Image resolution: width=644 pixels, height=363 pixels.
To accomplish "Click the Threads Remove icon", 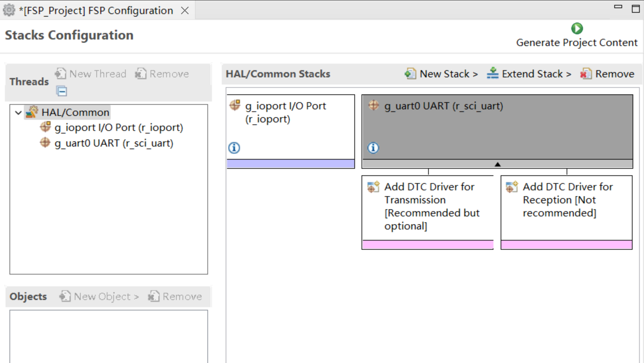I will tap(141, 74).
